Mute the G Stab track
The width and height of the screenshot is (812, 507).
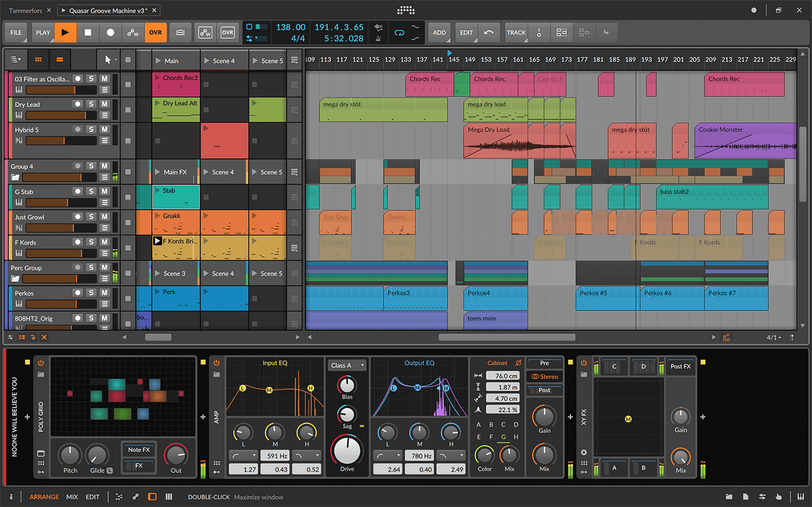coord(105,191)
